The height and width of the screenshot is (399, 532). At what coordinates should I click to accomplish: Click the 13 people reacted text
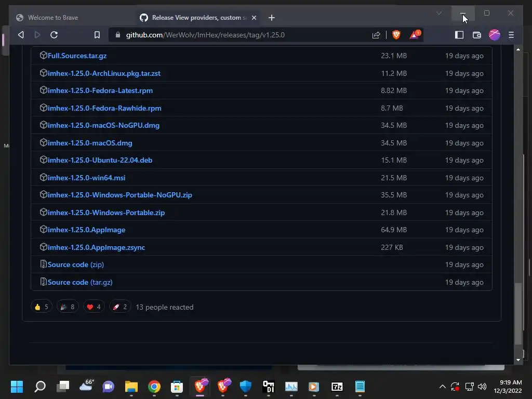165,307
